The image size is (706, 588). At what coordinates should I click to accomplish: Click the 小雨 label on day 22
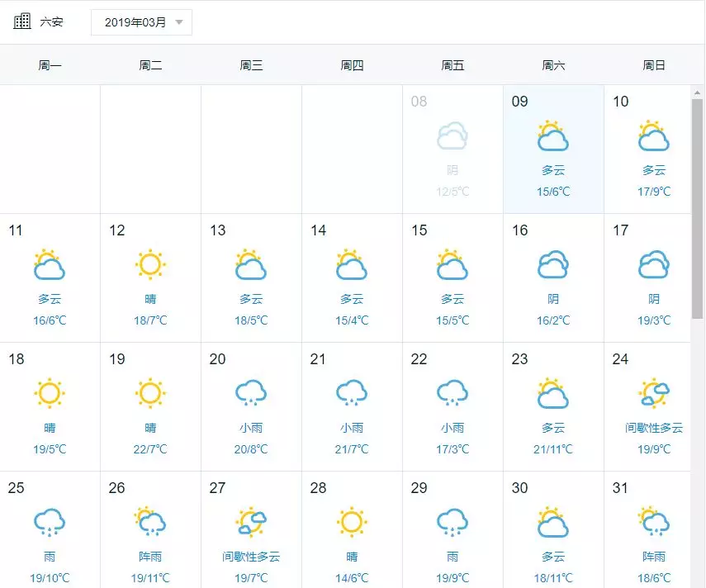pos(453,428)
